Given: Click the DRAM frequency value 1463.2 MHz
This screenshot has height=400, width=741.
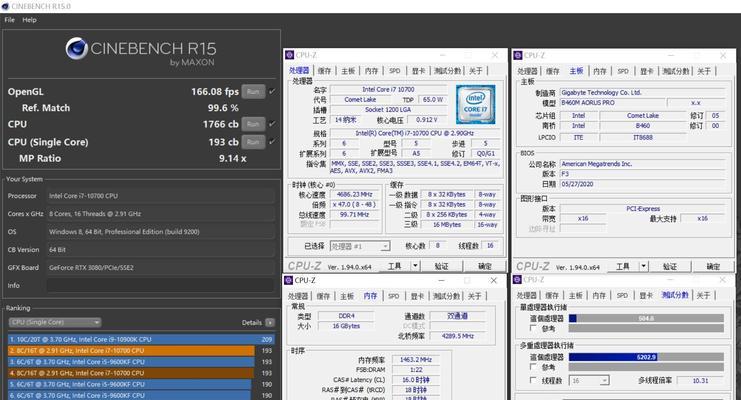Looking at the screenshot, I should 415,359.
